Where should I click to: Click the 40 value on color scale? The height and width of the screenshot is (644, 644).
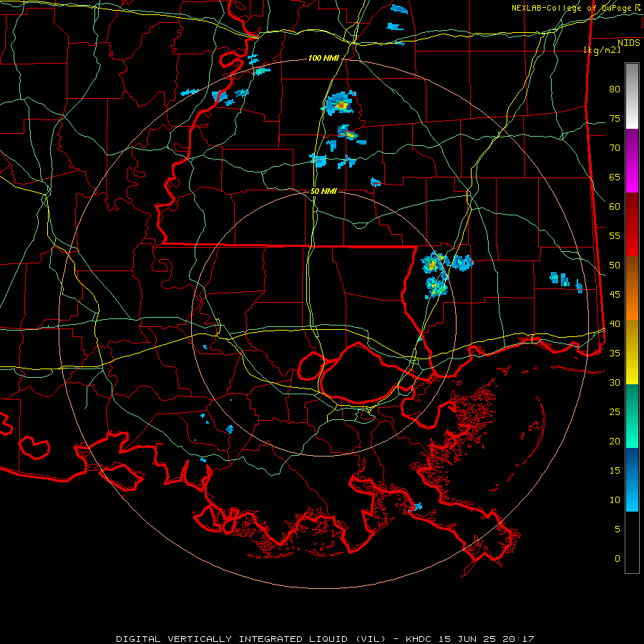(615, 323)
